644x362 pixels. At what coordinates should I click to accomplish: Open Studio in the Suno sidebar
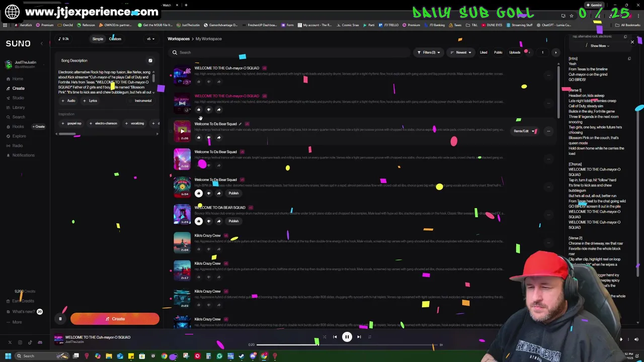coord(18,98)
